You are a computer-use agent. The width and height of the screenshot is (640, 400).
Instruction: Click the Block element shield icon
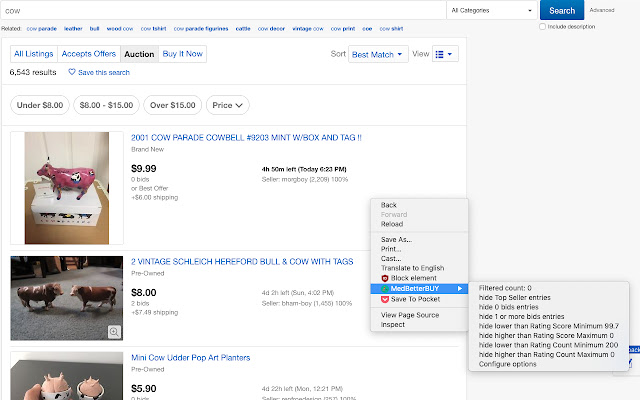pos(384,278)
